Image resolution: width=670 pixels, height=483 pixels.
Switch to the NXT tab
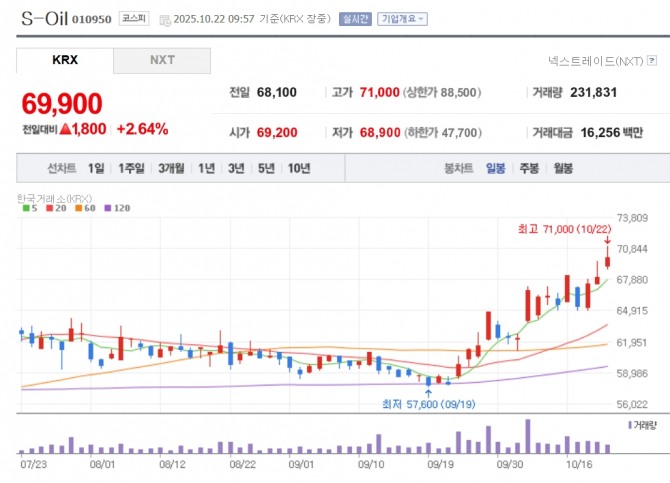click(x=162, y=60)
